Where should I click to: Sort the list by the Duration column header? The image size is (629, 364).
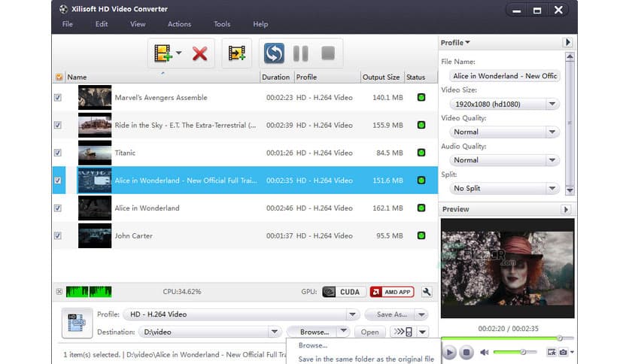point(276,77)
